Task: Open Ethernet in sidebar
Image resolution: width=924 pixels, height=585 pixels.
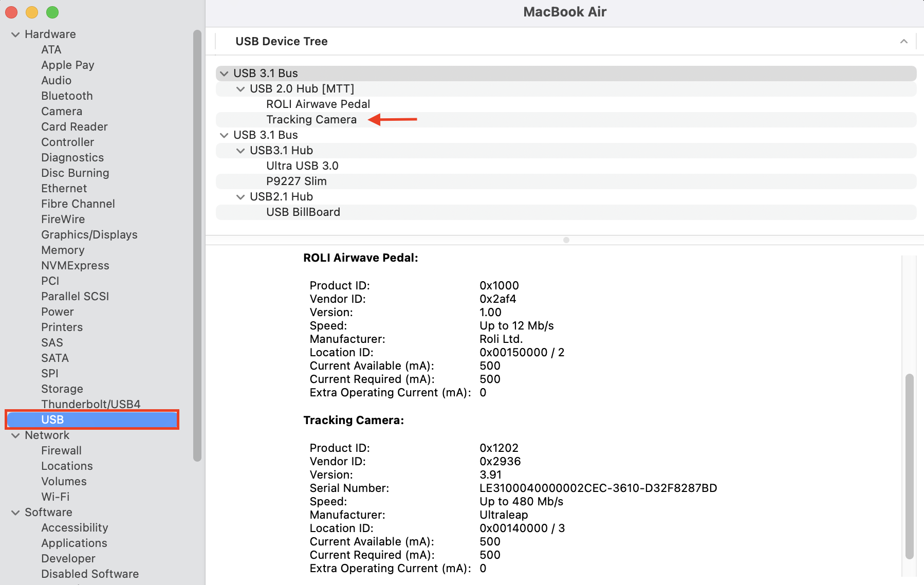Action: pos(64,188)
